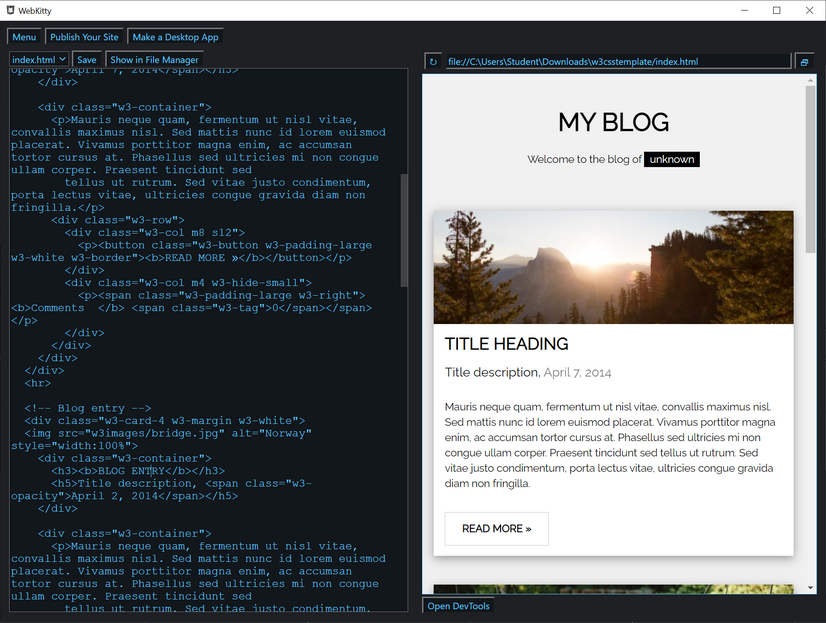Click the TITLE HEADING text in preview
This screenshot has height=623, width=826.
point(506,344)
